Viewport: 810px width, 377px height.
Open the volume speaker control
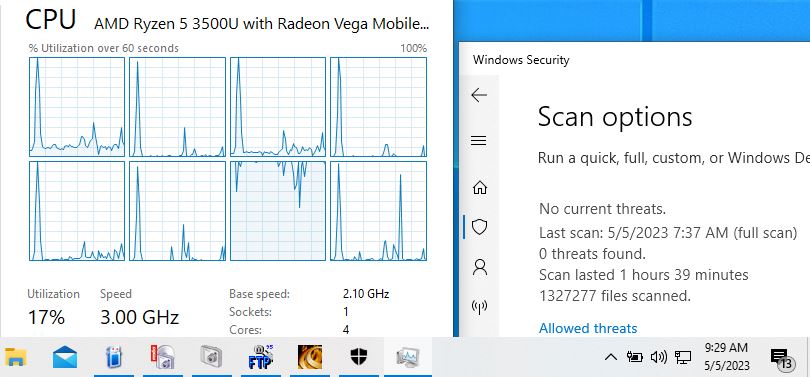click(659, 356)
